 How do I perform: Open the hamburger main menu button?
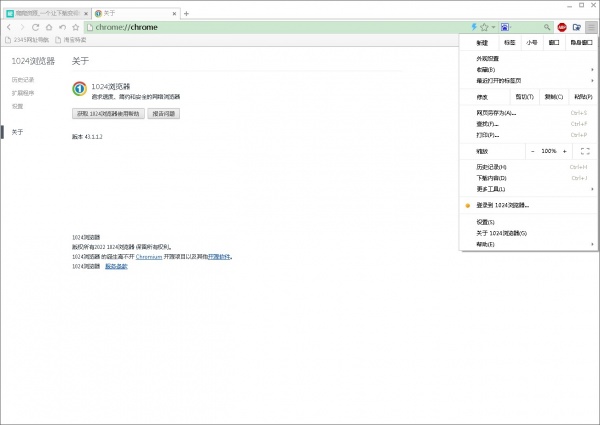[x=591, y=27]
